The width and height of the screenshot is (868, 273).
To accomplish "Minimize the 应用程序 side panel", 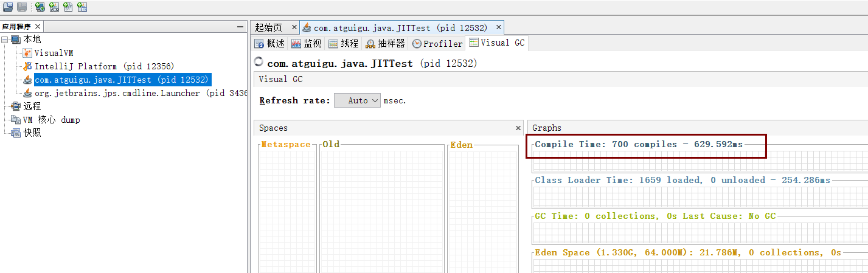I will [x=240, y=27].
